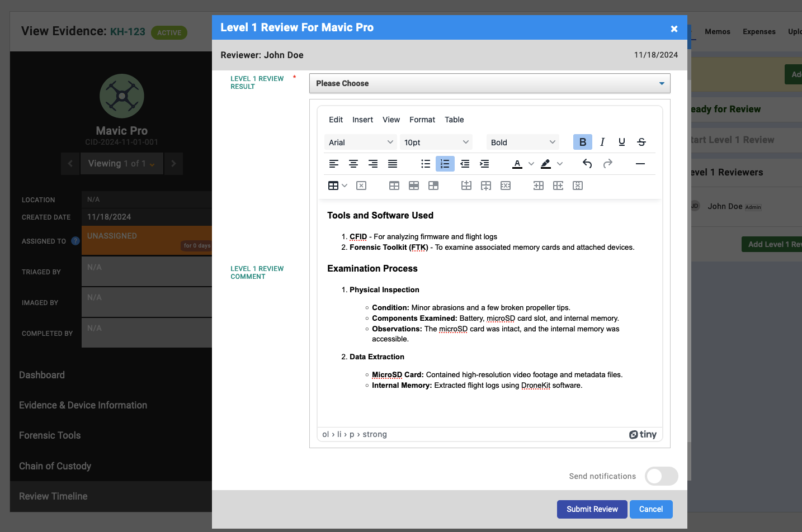
Task: Go to the previous evidence item arrow
Action: coord(70,163)
